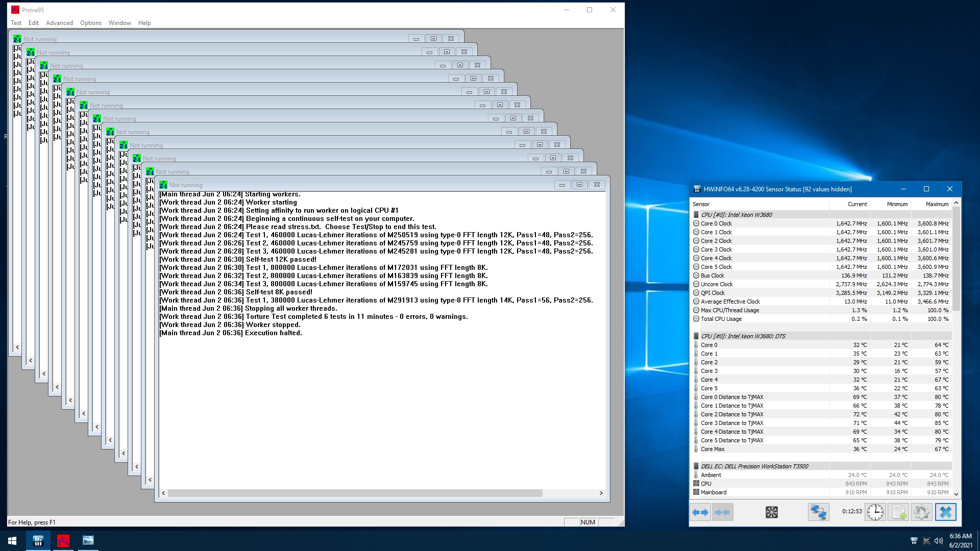Click HWiNFO taskbar icon
This screenshot has height=551, width=980.
(x=38, y=541)
